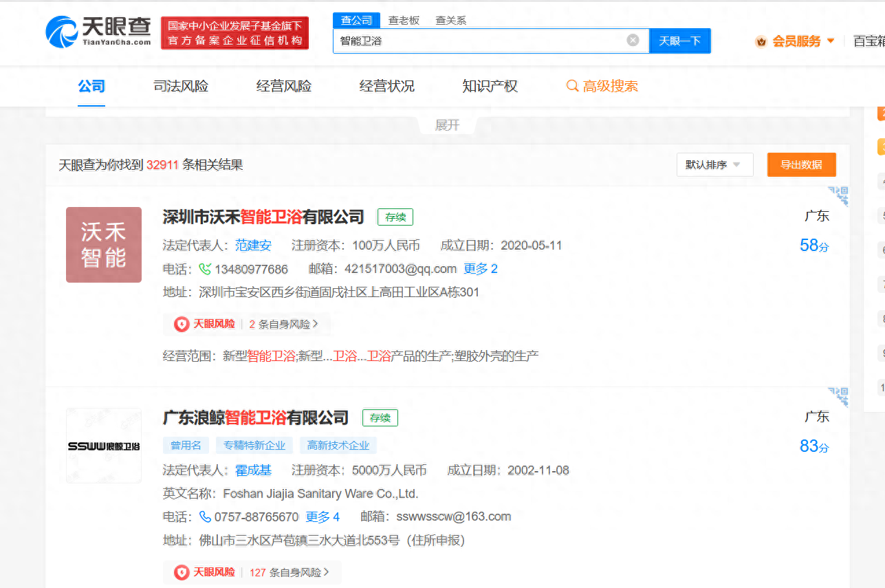Open the 司法风险 tab
The width and height of the screenshot is (885, 588).
pos(181,87)
